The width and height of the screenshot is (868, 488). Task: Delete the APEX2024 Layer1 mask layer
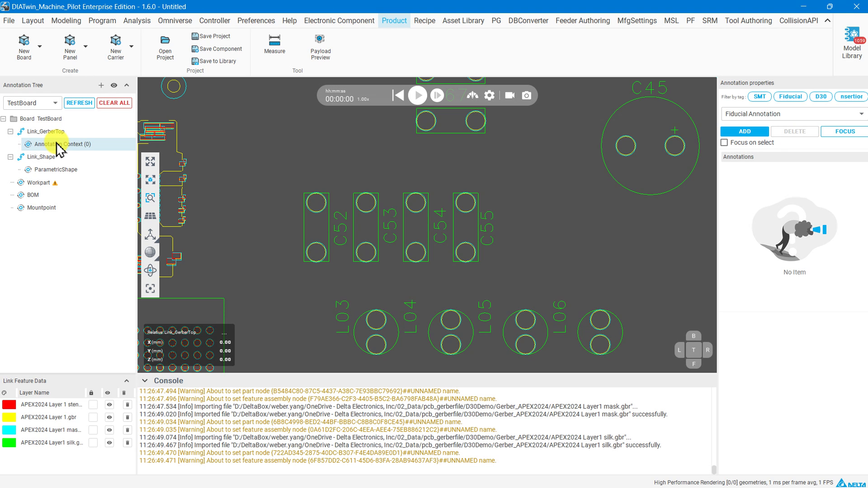[x=127, y=430]
